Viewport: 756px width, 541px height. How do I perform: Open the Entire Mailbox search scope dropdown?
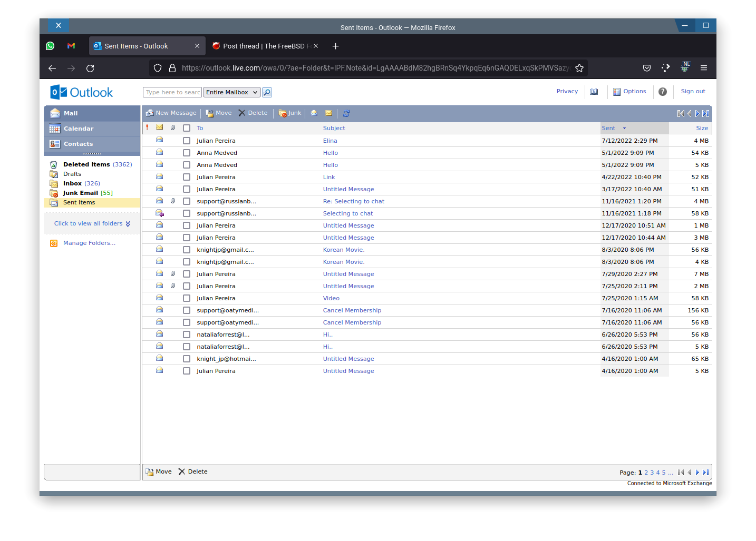(232, 93)
